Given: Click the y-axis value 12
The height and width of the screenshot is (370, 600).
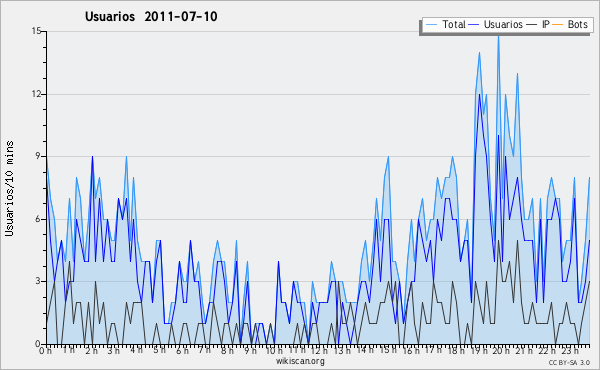Looking at the screenshot, I should [x=36, y=94].
